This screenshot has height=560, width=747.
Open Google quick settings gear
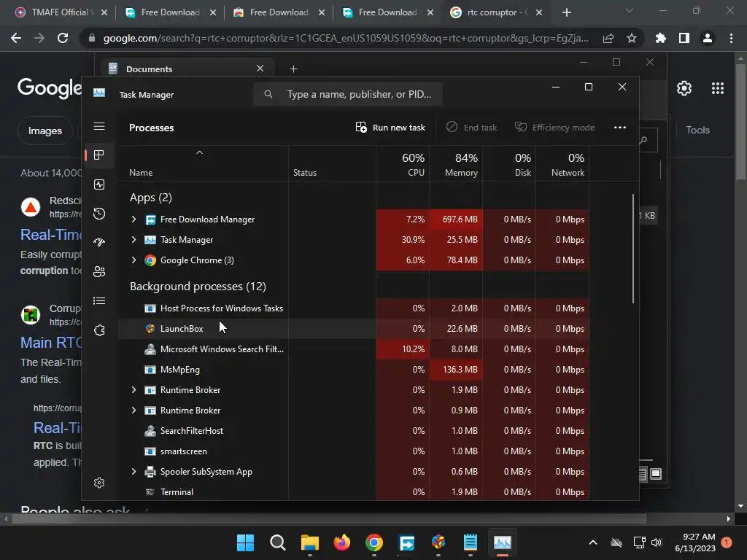(684, 88)
